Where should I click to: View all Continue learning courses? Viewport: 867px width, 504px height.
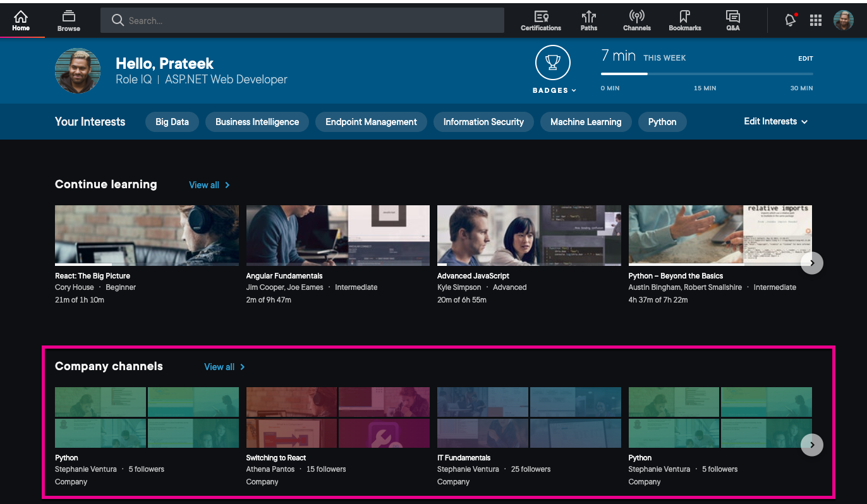pyautogui.click(x=209, y=185)
